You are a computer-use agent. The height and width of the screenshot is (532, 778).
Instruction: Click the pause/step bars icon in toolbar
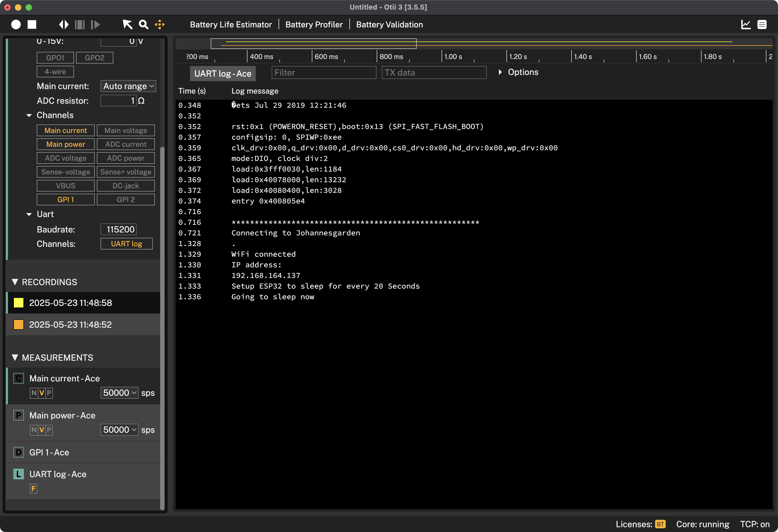pos(80,24)
